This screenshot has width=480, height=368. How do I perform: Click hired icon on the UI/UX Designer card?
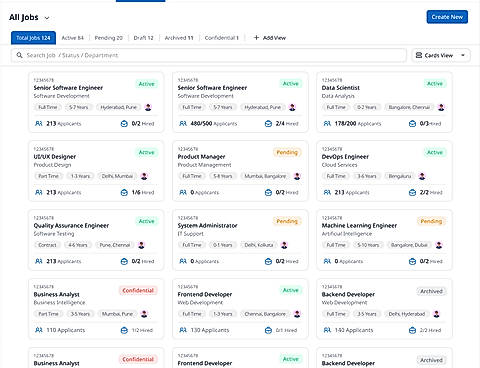click(124, 192)
